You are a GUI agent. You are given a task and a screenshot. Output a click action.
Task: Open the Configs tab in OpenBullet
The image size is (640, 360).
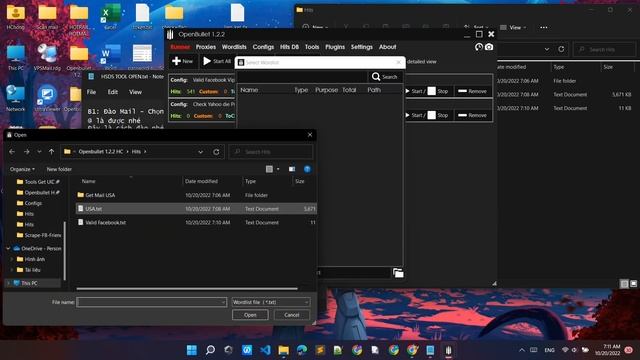(263, 47)
